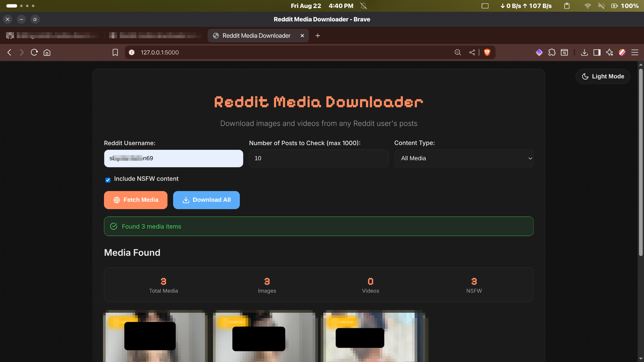Switch to the first blurred browser tab
644x362 pixels.
pyautogui.click(x=52, y=36)
